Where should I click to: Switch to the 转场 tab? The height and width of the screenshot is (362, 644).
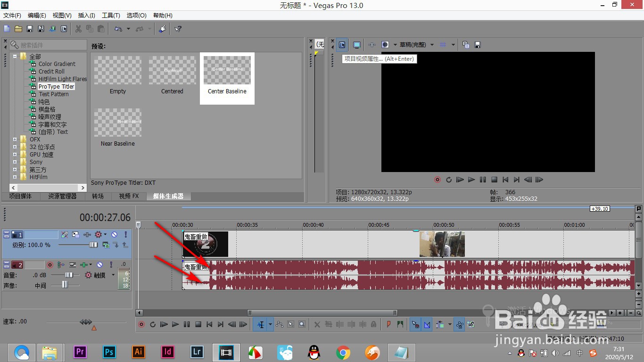click(98, 196)
